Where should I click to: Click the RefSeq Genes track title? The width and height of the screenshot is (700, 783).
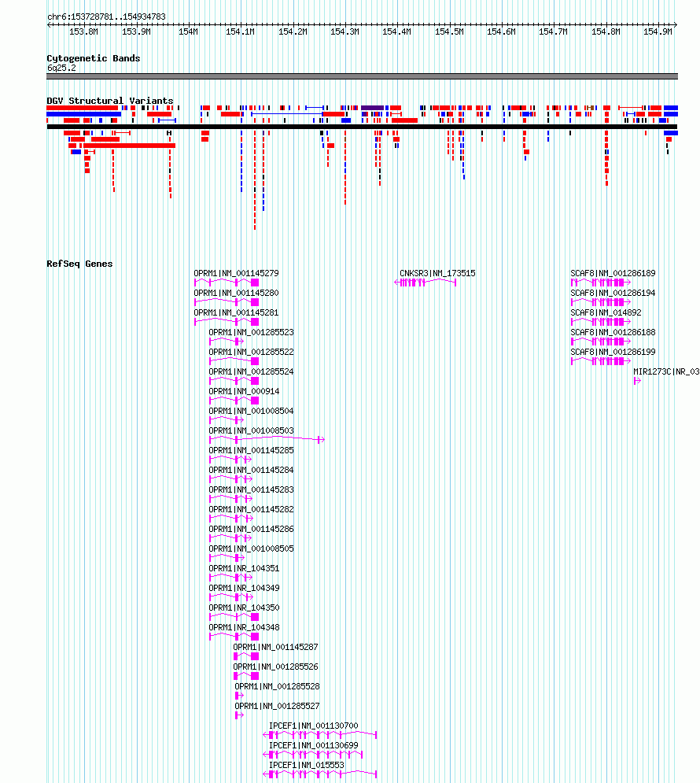[79, 264]
